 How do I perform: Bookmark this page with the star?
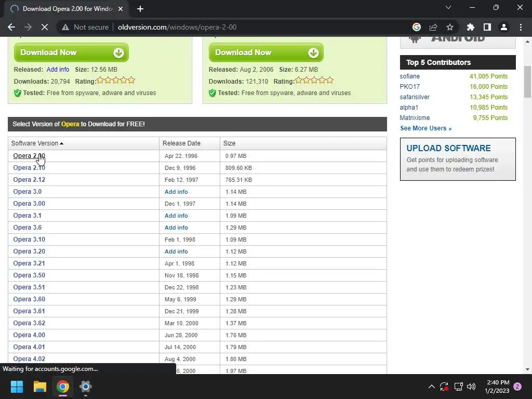(450, 27)
